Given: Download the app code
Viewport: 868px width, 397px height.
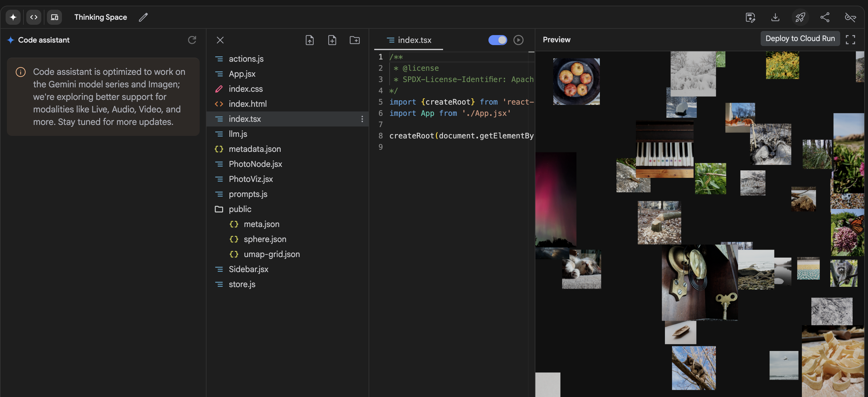Looking at the screenshot, I should coord(775,17).
